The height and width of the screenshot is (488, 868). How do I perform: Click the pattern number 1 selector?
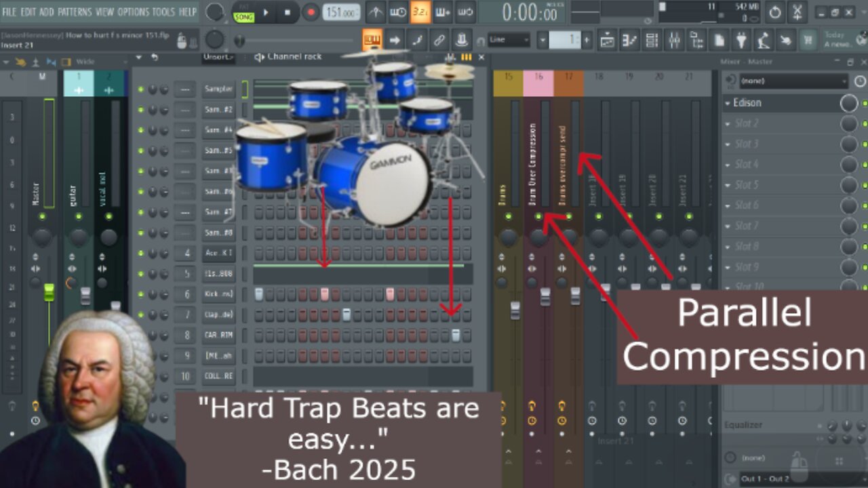[x=564, y=39]
